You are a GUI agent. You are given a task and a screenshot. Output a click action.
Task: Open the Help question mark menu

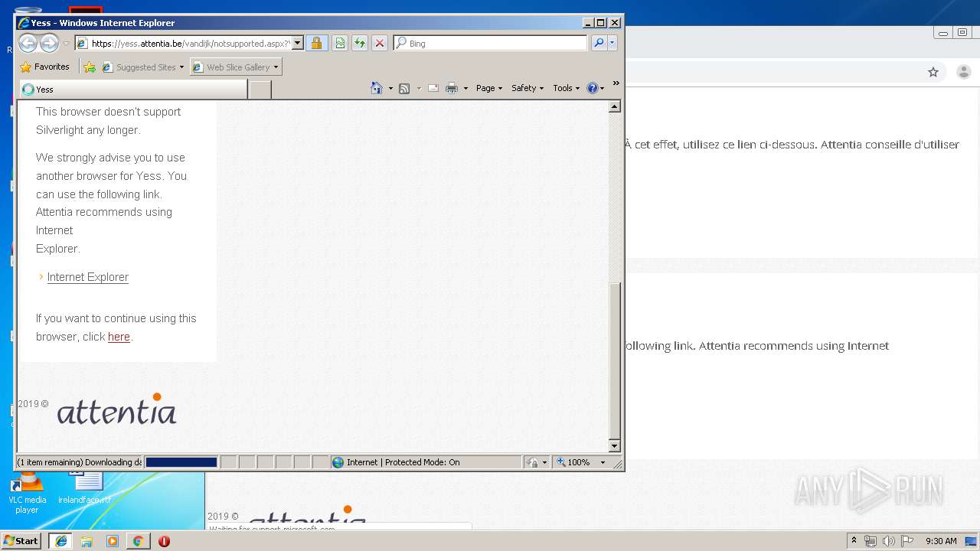596,88
